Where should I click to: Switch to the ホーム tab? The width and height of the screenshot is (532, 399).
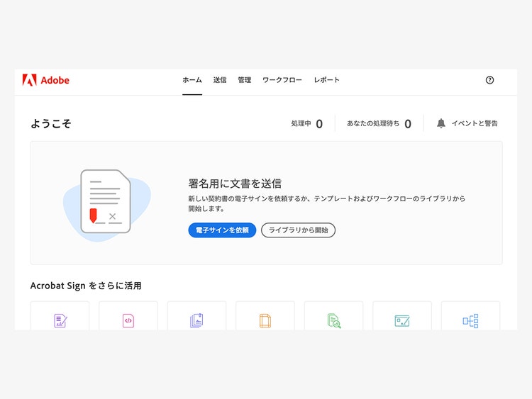[192, 80]
